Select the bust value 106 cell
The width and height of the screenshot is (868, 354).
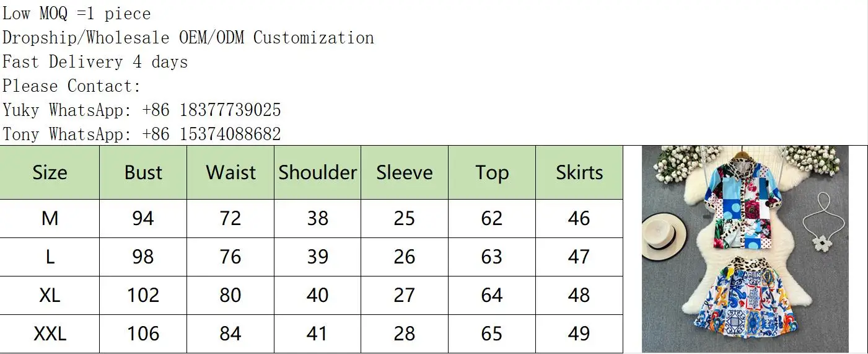(x=143, y=334)
